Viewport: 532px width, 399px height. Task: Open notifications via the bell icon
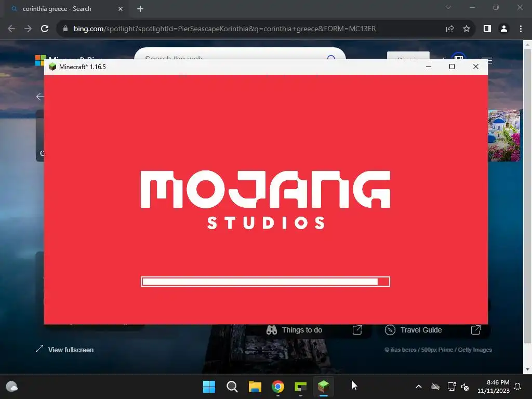click(x=518, y=387)
